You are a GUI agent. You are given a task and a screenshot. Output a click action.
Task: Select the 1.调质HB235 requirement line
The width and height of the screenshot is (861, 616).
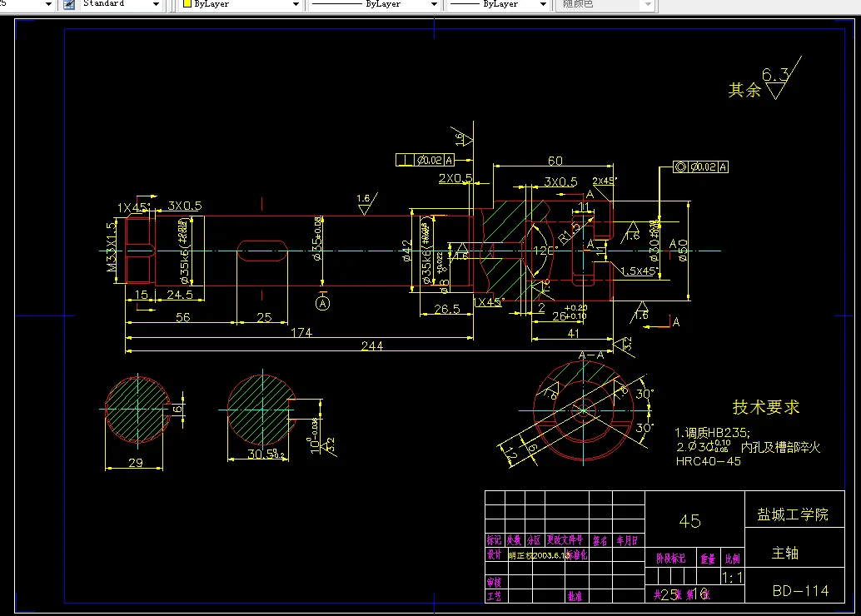point(712,433)
